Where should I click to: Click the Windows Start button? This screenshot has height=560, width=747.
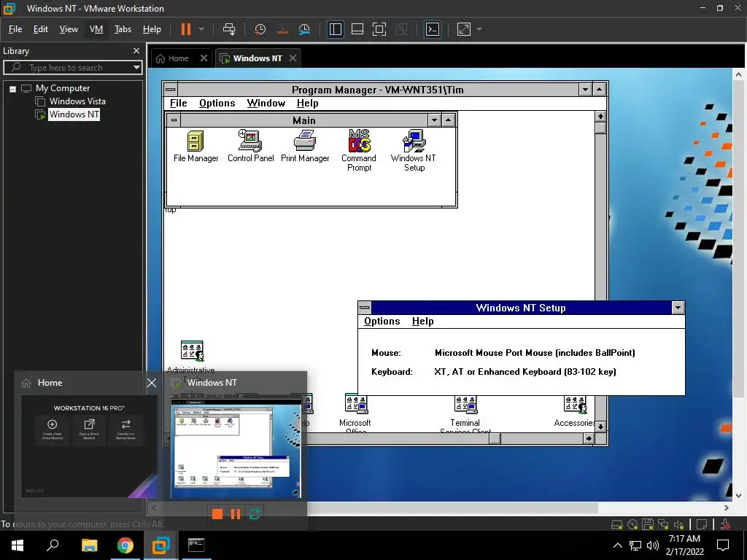click(x=18, y=545)
